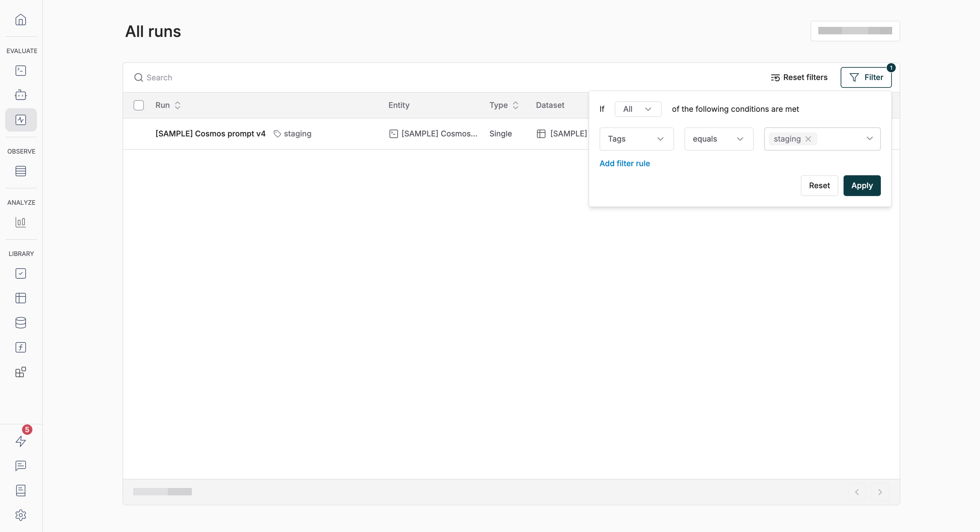Sort runs by the Type column
This screenshot has height=532, width=980.
tap(503, 105)
